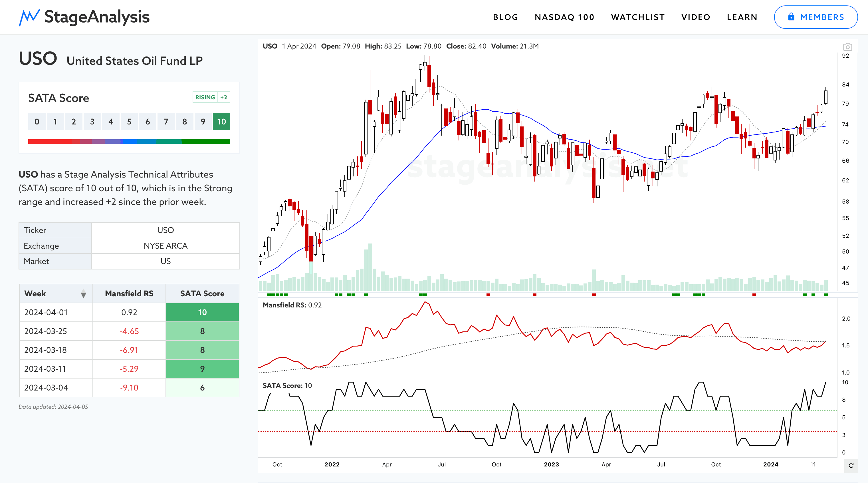Click the Close: 82.40 chart readout

(466, 46)
